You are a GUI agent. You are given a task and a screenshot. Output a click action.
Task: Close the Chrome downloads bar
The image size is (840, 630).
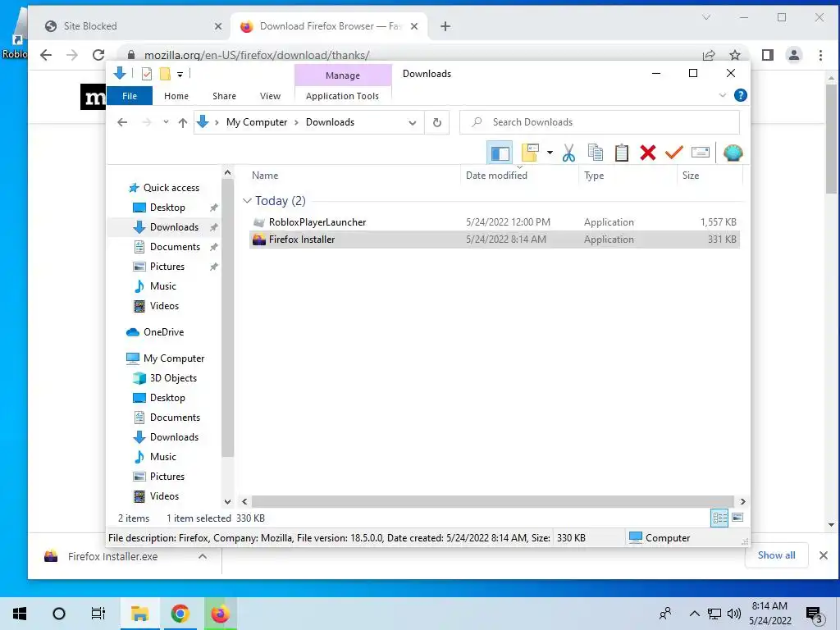(x=824, y=555)
